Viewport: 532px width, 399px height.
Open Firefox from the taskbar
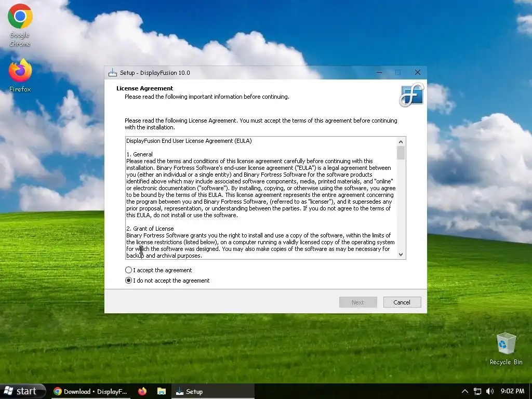142,392
